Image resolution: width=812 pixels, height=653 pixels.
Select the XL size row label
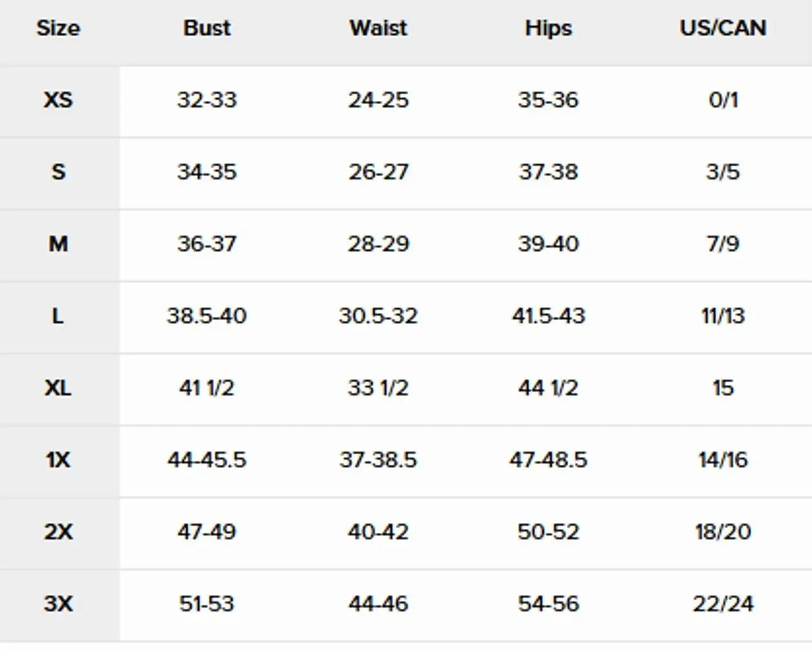[x=58, y=388]
